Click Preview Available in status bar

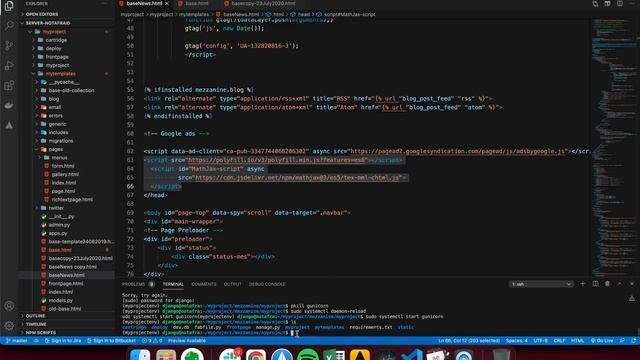tap(187, 340)
